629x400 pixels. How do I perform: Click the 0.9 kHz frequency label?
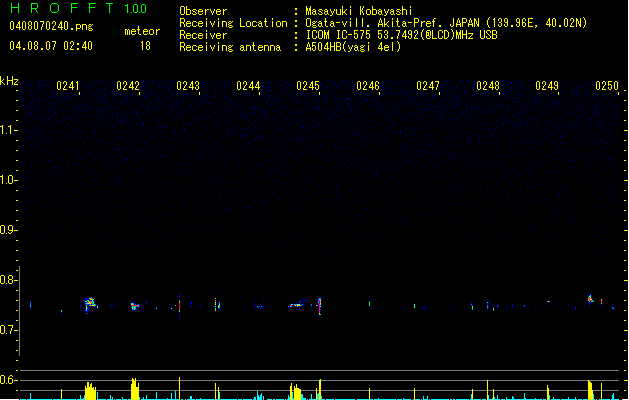pos(8,230)
